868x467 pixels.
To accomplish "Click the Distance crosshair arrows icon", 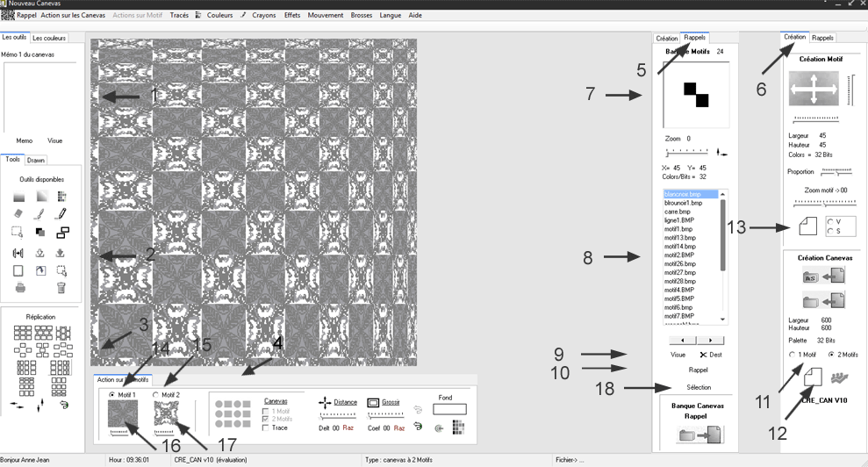I will [325, 402].
